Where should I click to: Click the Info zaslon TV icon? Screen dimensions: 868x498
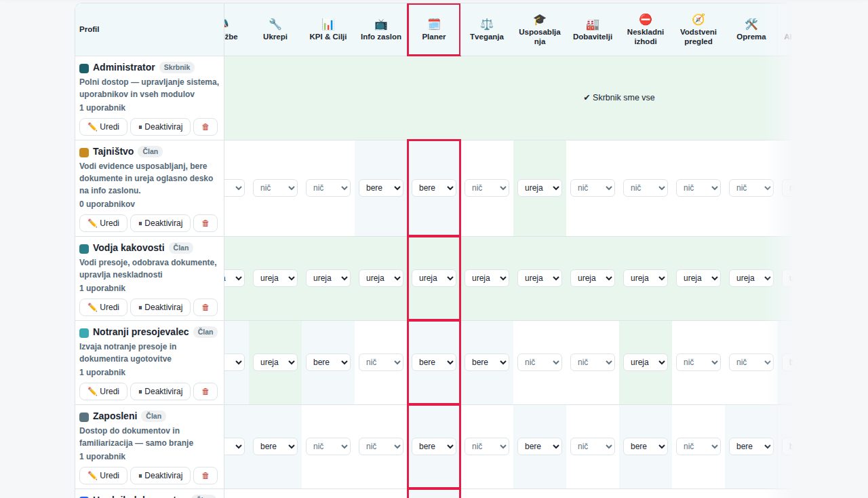tap(381, 24)
